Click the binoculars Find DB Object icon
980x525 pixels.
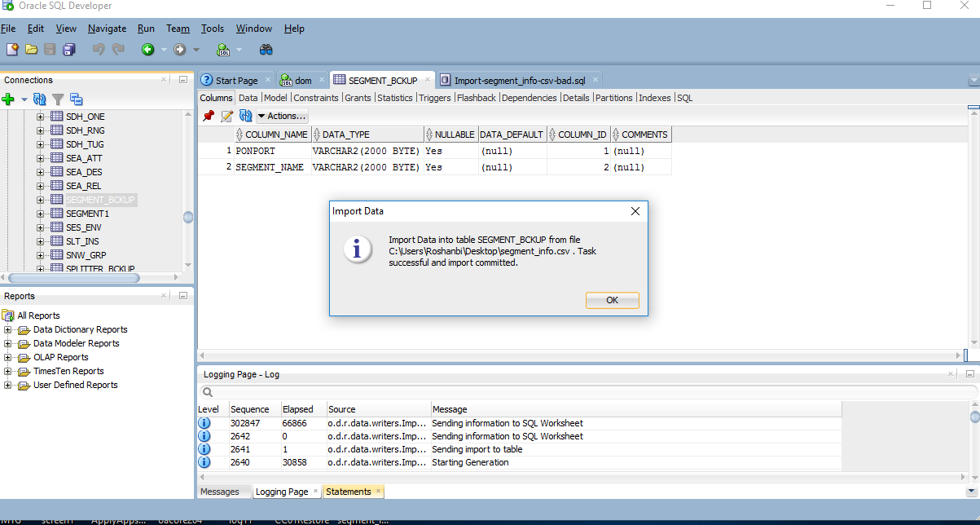pos(266,50)
